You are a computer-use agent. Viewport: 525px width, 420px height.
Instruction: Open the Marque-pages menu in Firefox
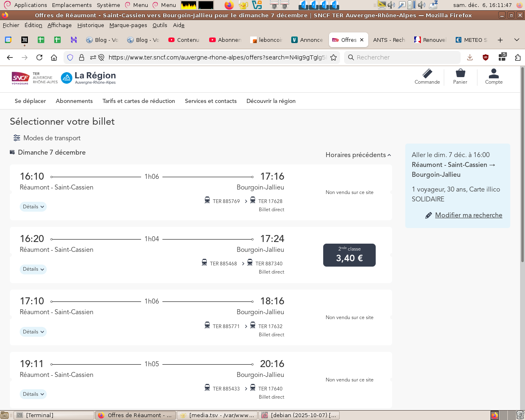point(128,25)
